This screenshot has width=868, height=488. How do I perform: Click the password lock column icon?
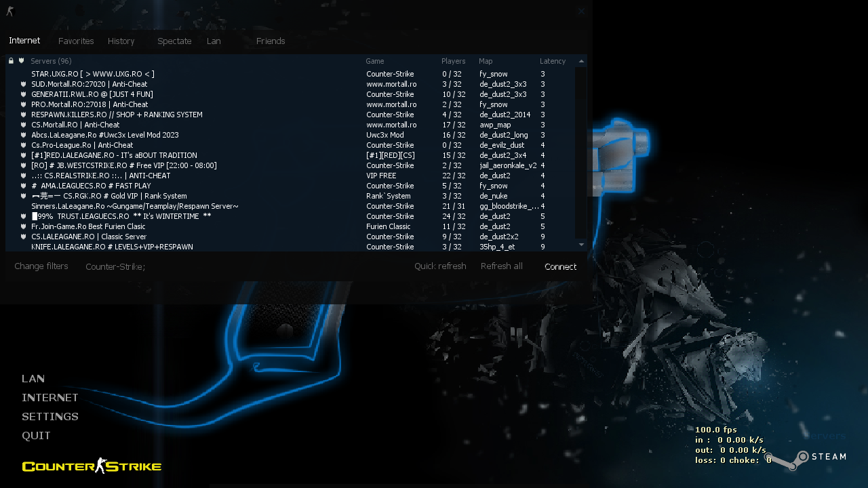[11, 61]
